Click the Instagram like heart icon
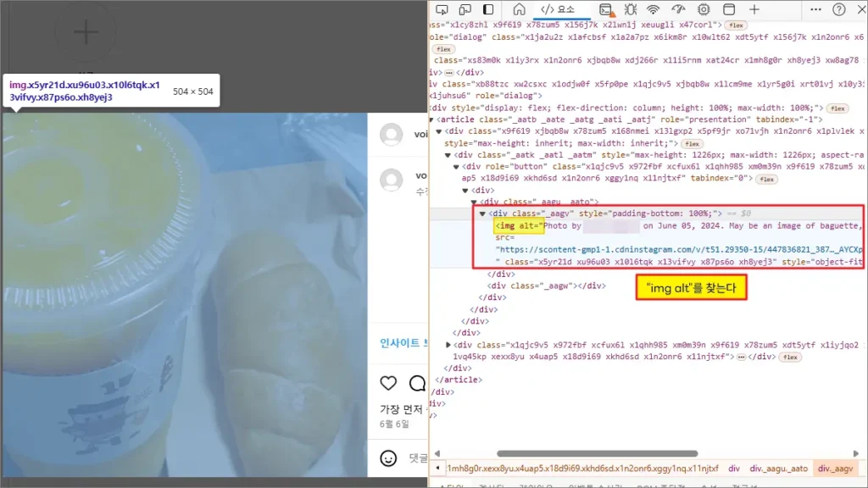868x488 pixels. click(x=388, y=384)
